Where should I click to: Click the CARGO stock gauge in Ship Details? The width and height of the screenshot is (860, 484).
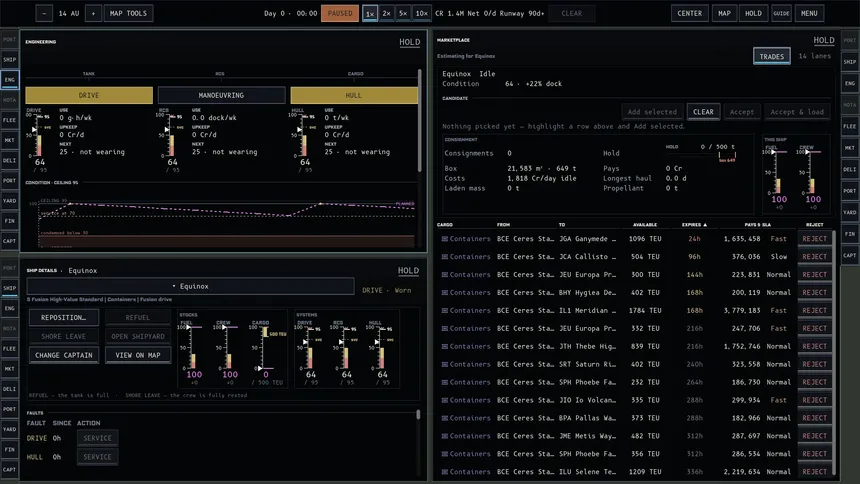267,351
